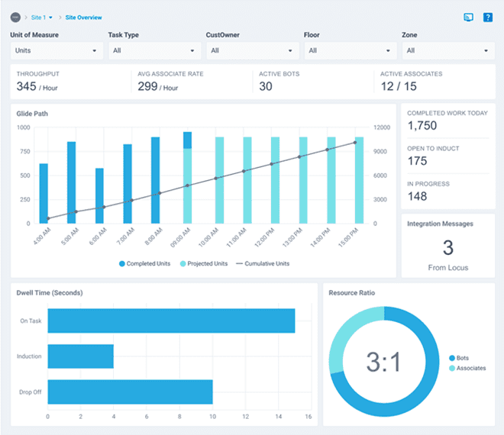This screenshot has width=504, height=435.
Task: Click the Completed Work Today value
Action: (422, 125)
